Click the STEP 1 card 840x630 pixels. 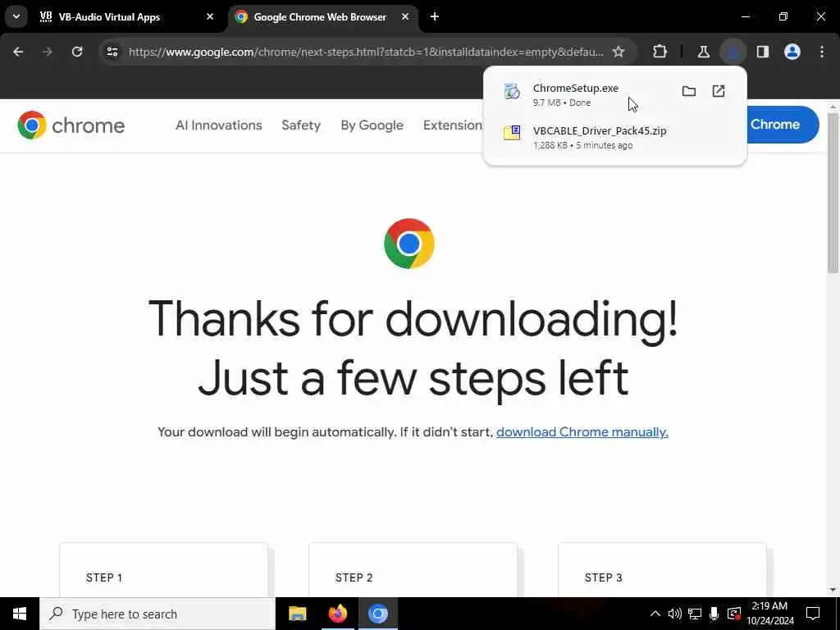click(163, 570)
